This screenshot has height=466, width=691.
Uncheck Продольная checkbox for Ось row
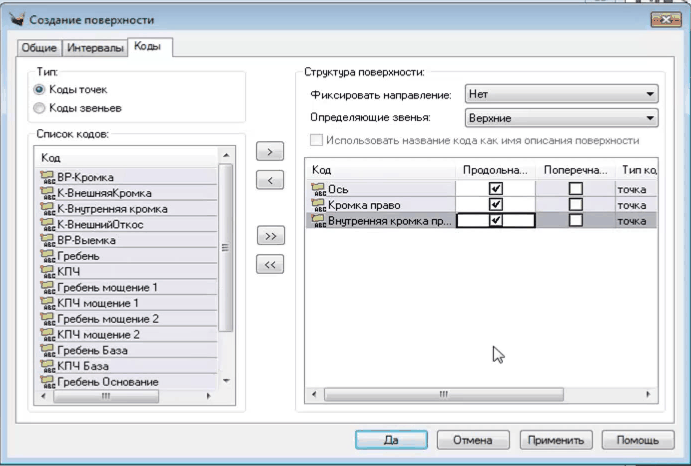point(496,188)
